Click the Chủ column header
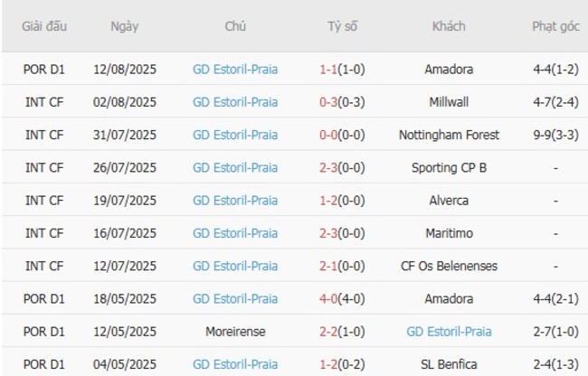Screen dimensions: 588x376 click(x=235, y=26)
